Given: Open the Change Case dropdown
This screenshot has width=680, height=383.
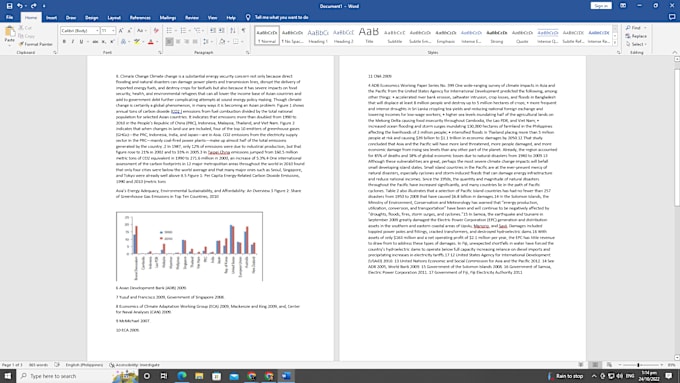Looking at the screenshot, I should click(141, 31).
